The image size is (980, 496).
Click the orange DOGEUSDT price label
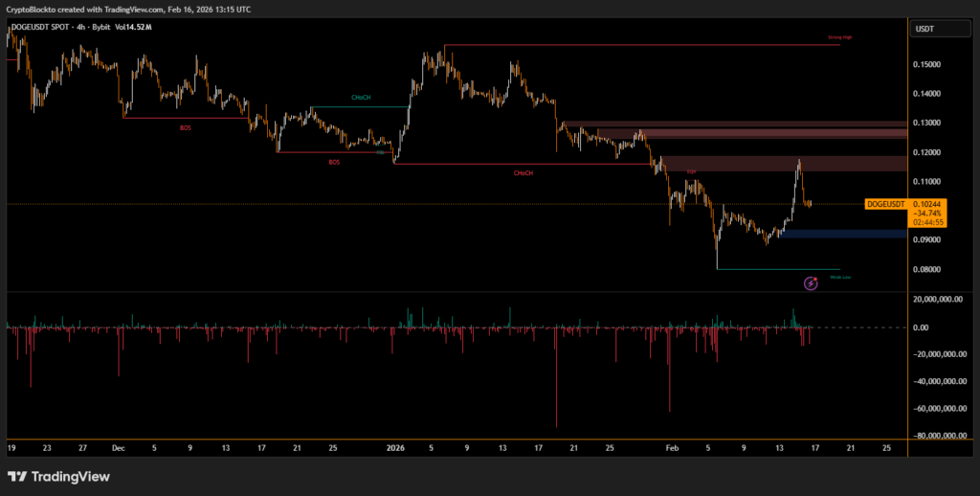[x=885, y=204]
